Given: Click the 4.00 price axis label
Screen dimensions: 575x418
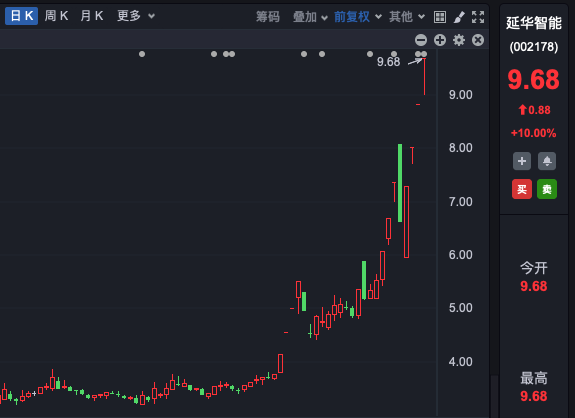Looking at the screenshot, I should [x=461, y=362].
